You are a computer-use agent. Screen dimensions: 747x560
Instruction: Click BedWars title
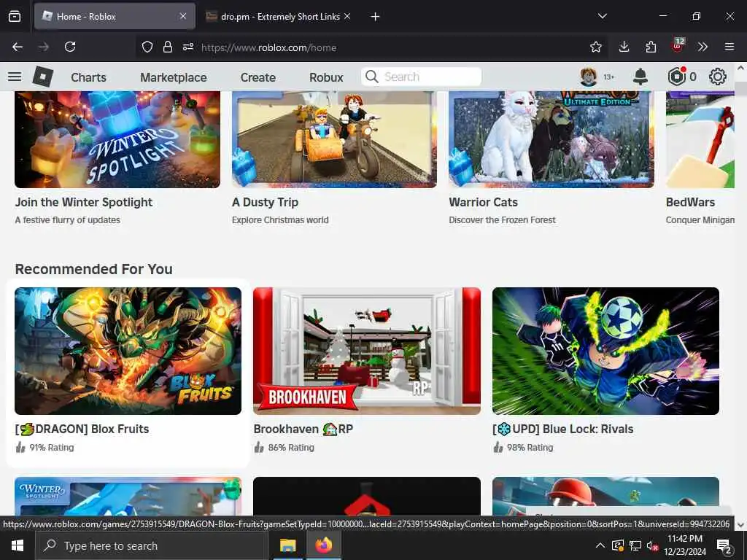pyautogui.click(x=690, y=203)
